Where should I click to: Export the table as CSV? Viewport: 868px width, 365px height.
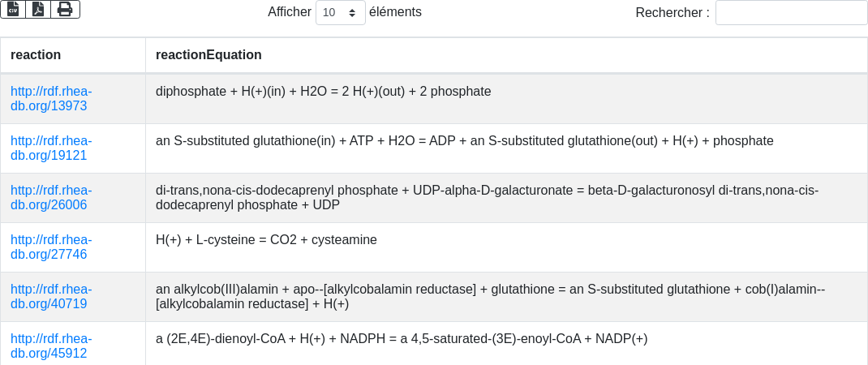(13, 9)
